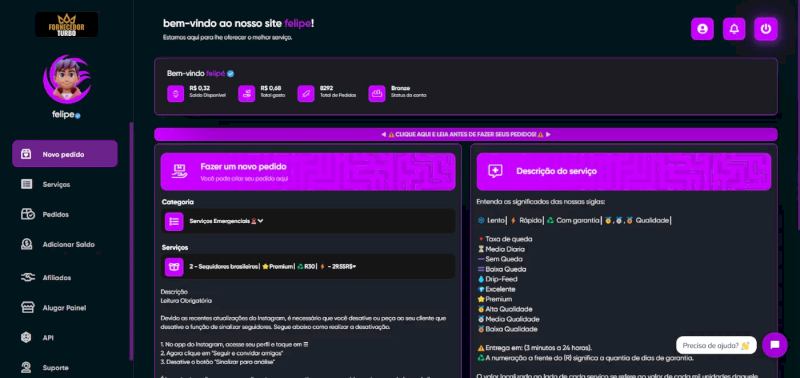This screenshot has height=378, width=800.
Task: Open Suporte in the sidebar
Action: [56, 367]
